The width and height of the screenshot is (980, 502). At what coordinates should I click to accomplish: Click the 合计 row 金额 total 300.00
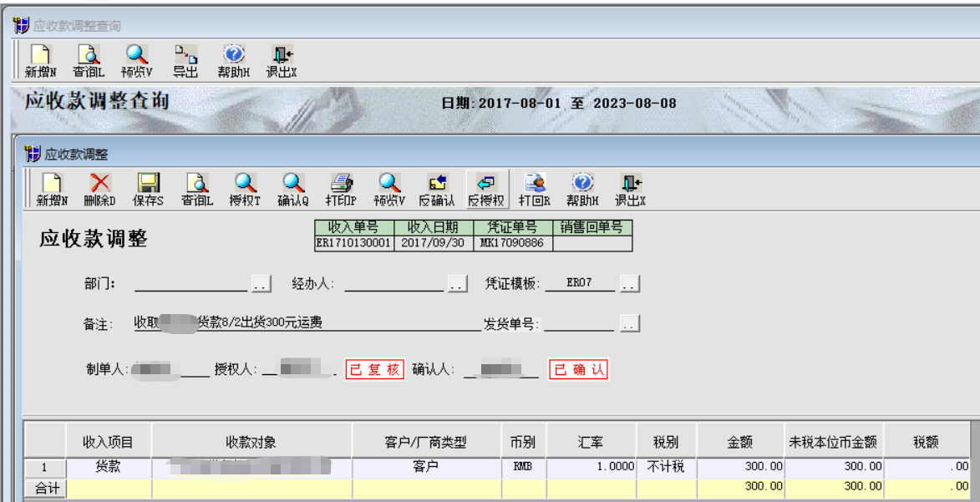pos(740,487)
